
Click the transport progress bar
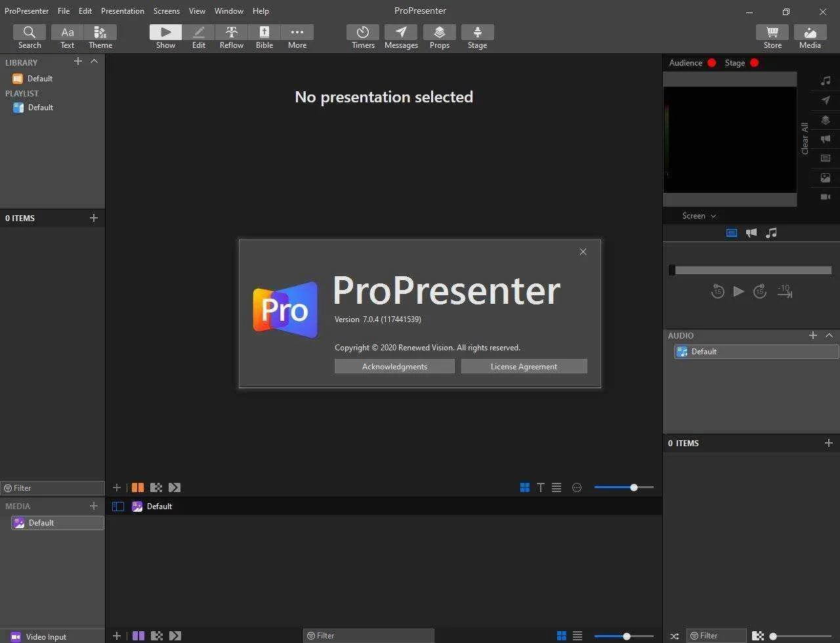pos(750,270)
